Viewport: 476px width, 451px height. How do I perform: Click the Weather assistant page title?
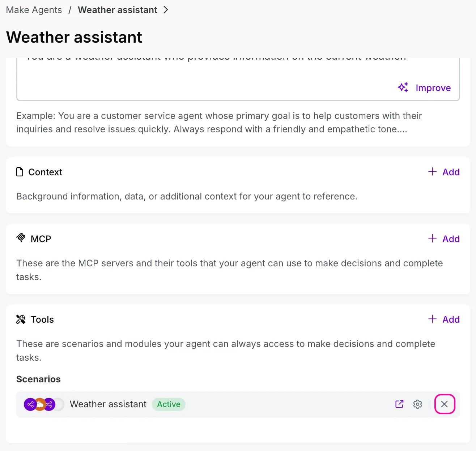74,37
